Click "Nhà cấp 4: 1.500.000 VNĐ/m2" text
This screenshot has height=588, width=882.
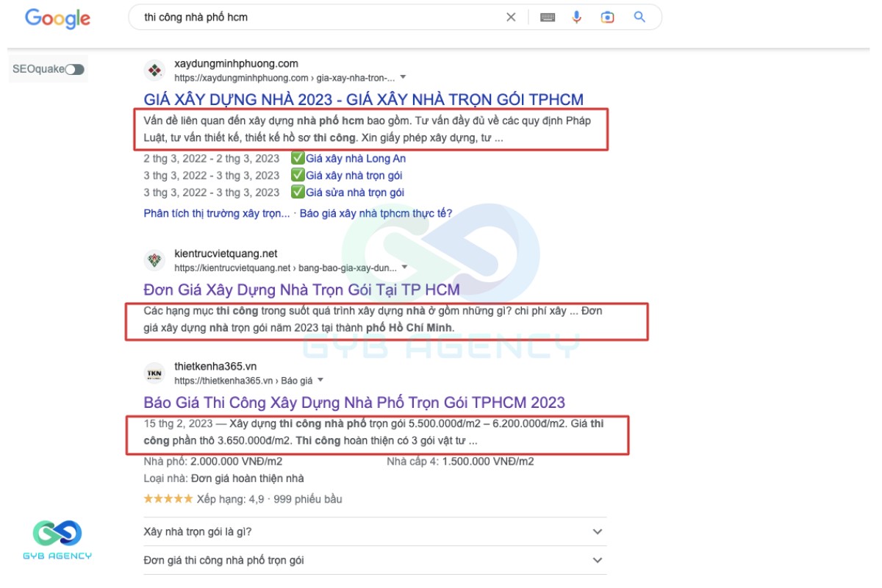pos(460,462)
